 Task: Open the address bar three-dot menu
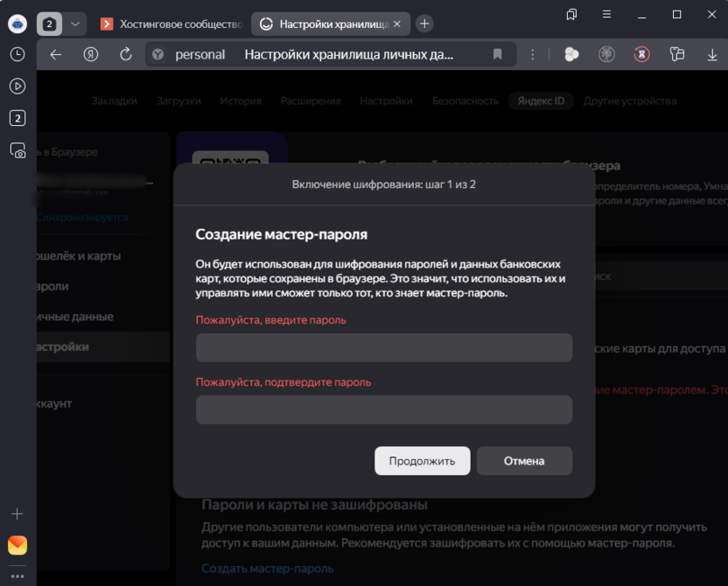click(x=533, y=54)
